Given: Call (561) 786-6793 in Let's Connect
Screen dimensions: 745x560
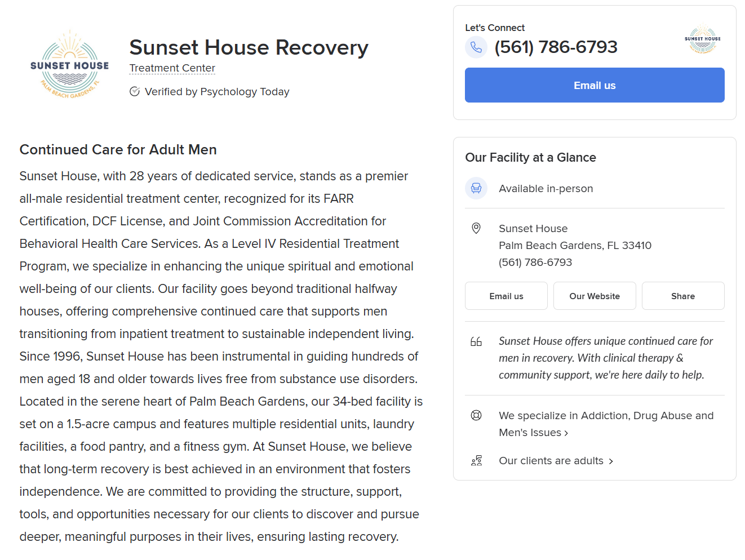Looking at the screenshot, I should click(x=556, y=47).
